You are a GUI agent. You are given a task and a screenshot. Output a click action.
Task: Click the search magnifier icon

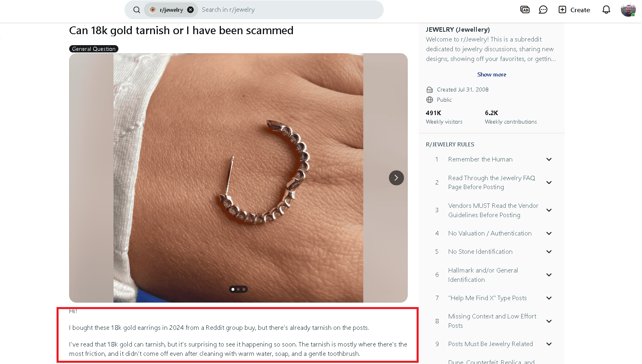click(x=137, y=10)
